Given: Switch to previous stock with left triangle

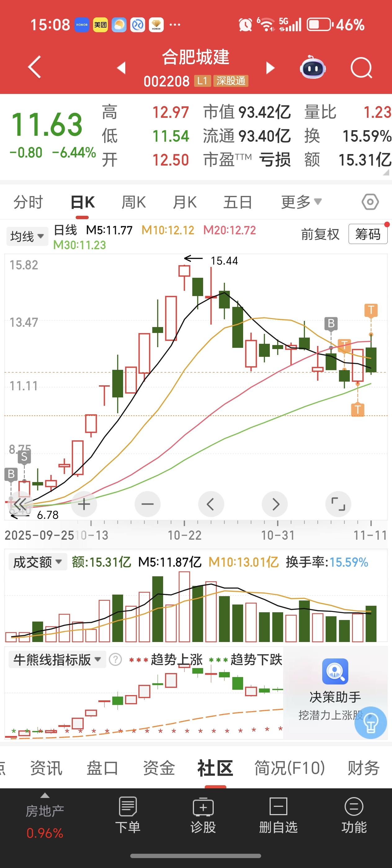Looking at the screenshot, I should tap(121, 68).
